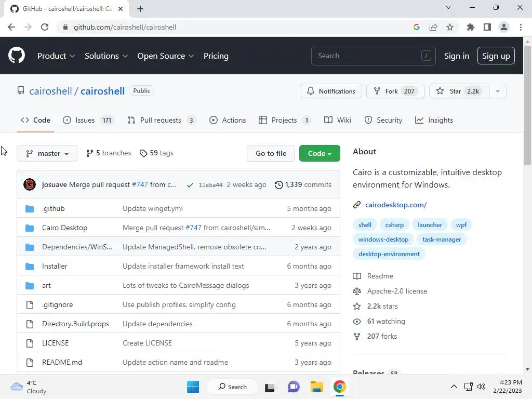Viewport: 532px width, 399px height.
Task: View the 5 branches link
Action: click(x=109, y=153)
